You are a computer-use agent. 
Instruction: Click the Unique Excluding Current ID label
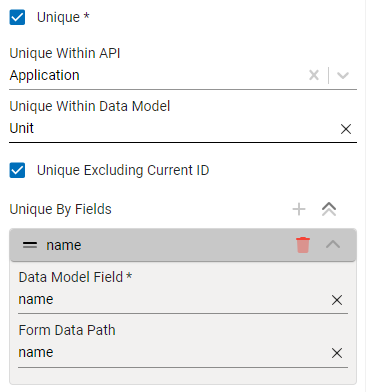coord(123,170)
